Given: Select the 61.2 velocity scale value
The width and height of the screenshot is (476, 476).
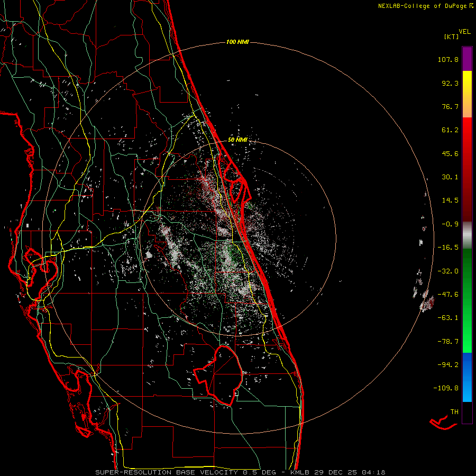Looking at the screenshot, I should point(450,130).
